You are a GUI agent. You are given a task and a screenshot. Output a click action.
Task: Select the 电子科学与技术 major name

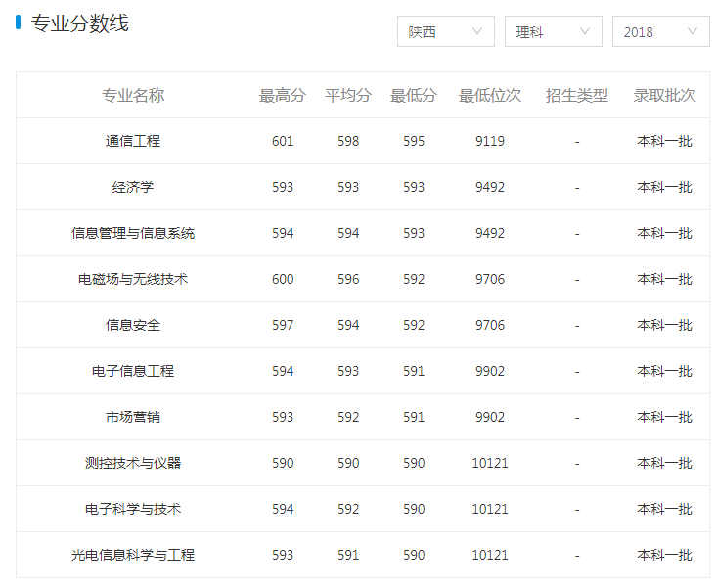click(x=133, y=509)
